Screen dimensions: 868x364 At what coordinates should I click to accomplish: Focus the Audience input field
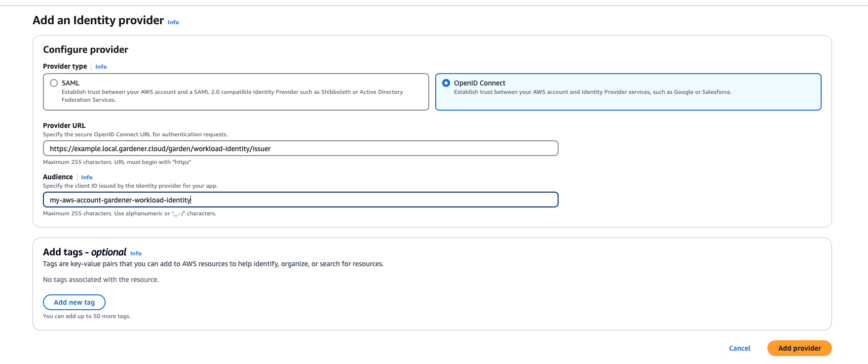(x=300, y=200)
